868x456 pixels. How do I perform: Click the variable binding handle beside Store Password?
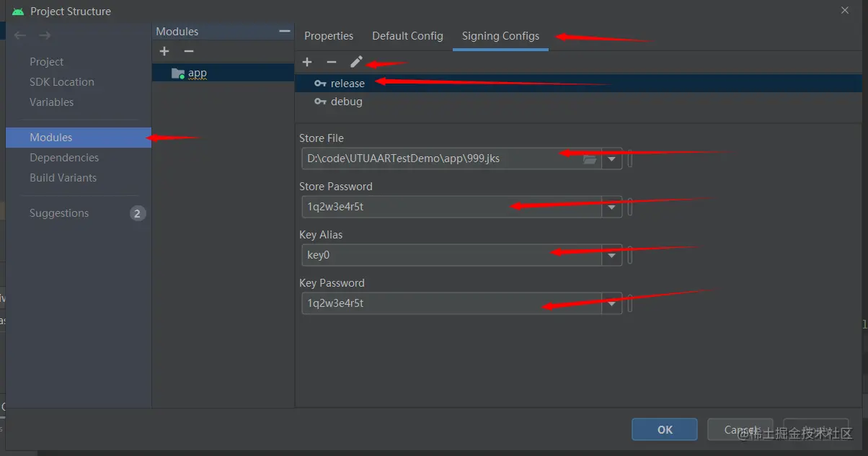point(630,207)
